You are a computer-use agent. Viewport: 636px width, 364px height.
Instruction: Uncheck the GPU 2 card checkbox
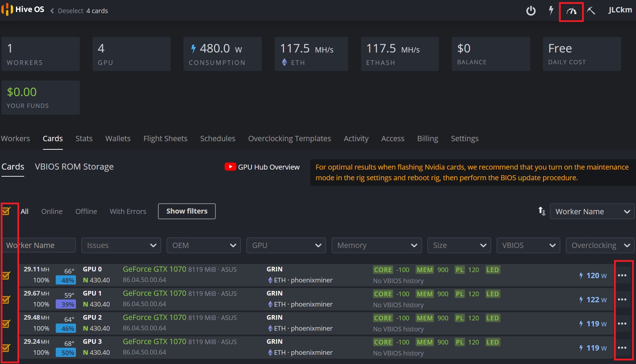pyautogui.click(x=6, y=324)
